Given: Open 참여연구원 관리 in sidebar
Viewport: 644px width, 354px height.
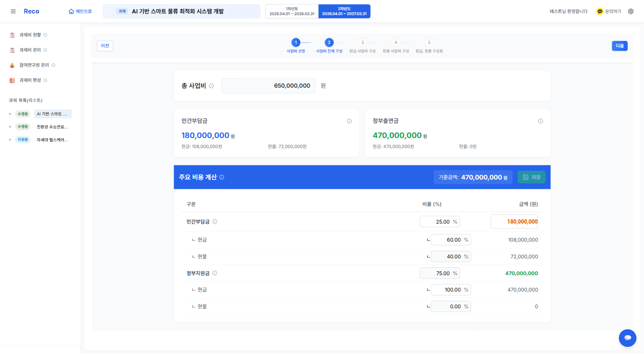Looking at the screenshot, I should click(34, 65).
